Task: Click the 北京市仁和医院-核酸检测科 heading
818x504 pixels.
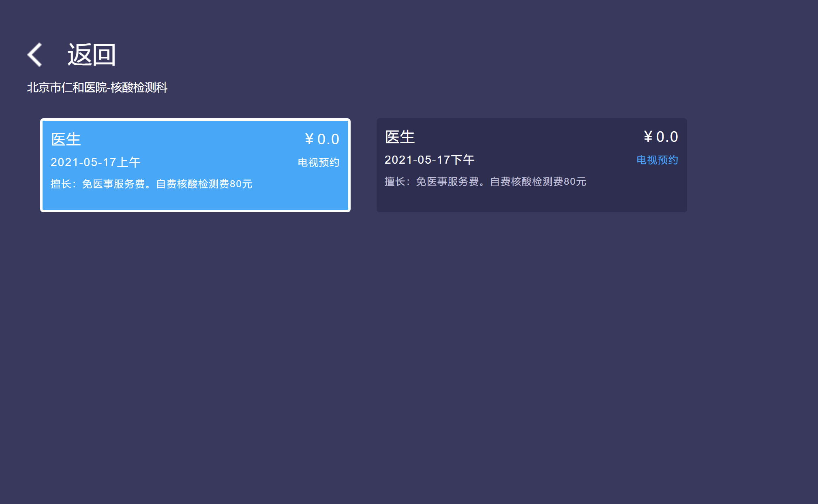Action: (97, 88)
